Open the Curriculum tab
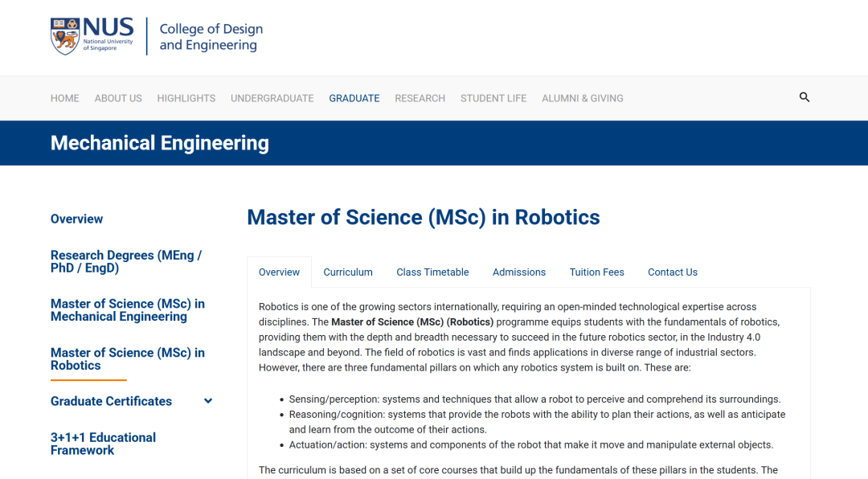Image resolution: width=868 pixels, height=479 pixels. [x=348, y=272]
